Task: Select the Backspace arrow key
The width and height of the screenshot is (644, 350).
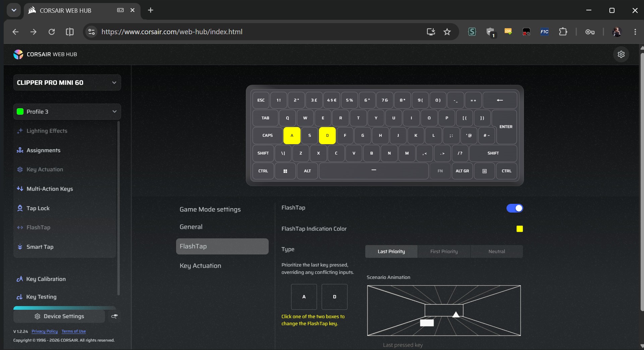Action: point(500,100)
